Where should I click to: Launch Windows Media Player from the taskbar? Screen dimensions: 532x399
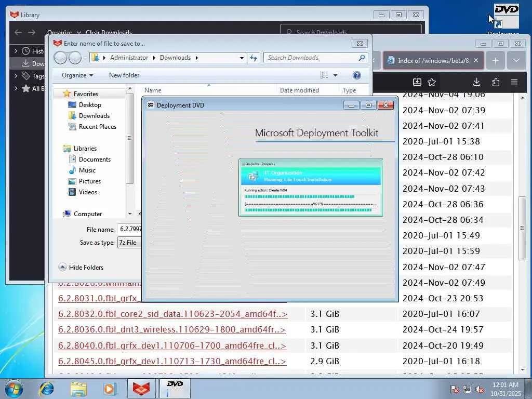point(110,389)
